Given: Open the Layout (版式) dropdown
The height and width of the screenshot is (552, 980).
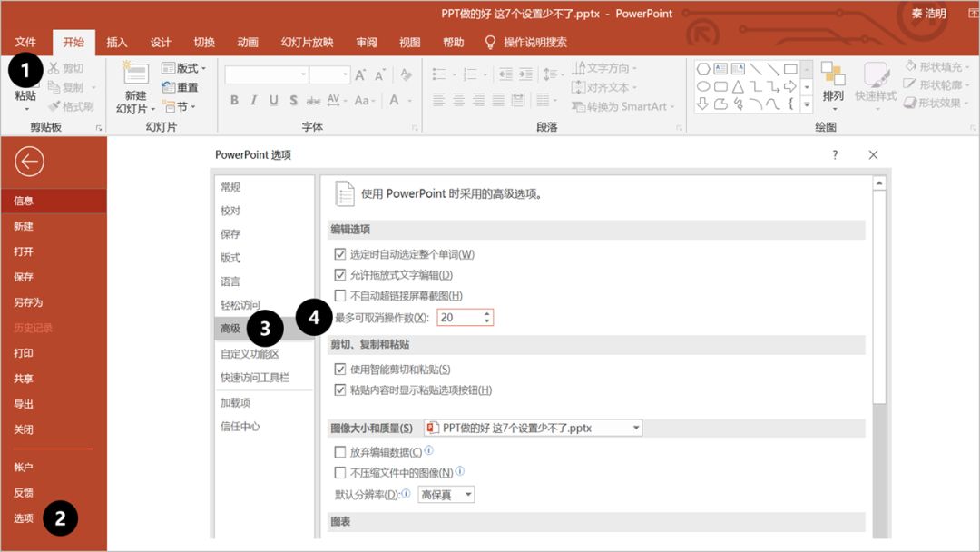Looking at the screenshot, I should click(x=183, y=67).
